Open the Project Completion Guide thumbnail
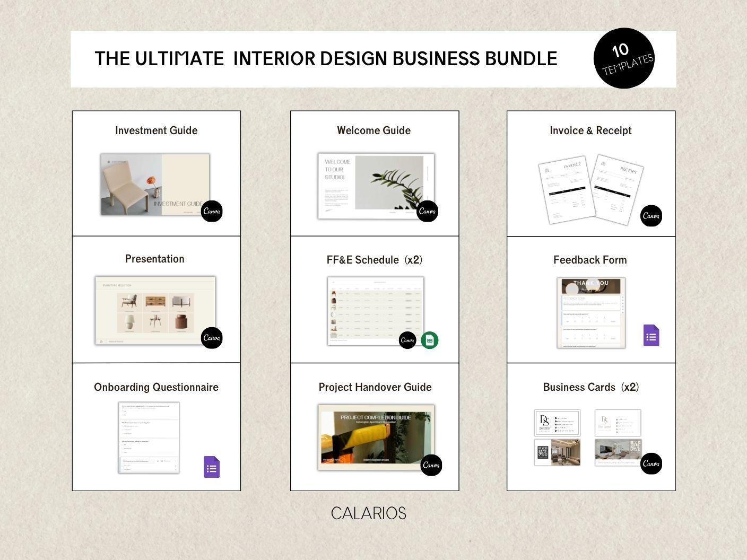747x560 pixels. pos(376,437)
